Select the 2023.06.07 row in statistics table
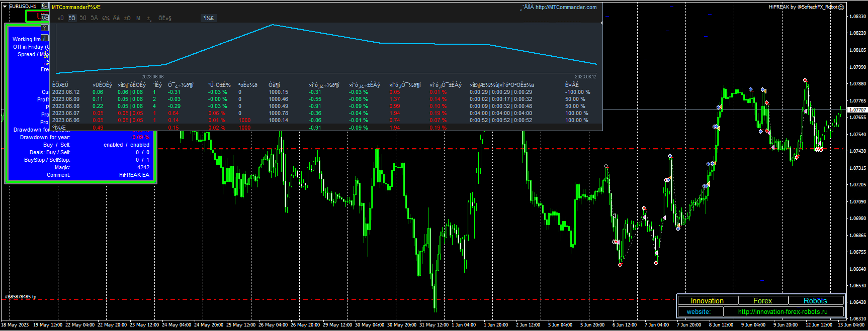Image resolution: width=868 pixels, height=331 pixels. [x=66, y=113]
